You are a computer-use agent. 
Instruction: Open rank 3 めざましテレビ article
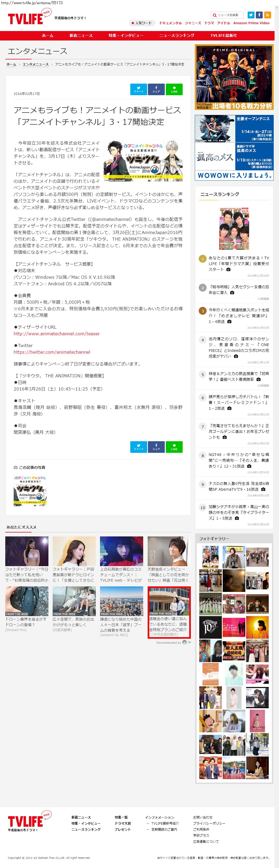(239, 316)
